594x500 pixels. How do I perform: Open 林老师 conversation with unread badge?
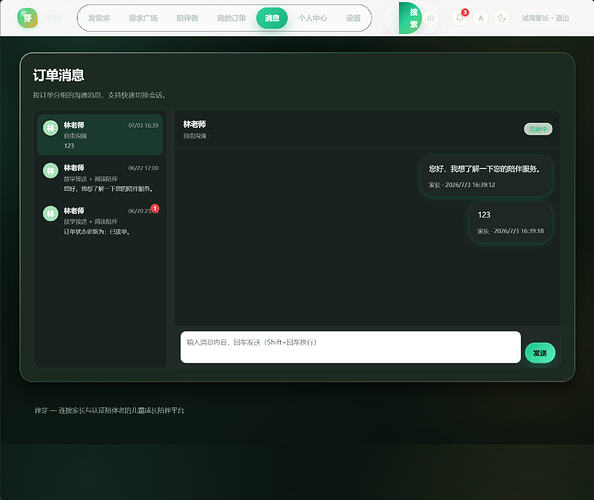pos(100,220)
